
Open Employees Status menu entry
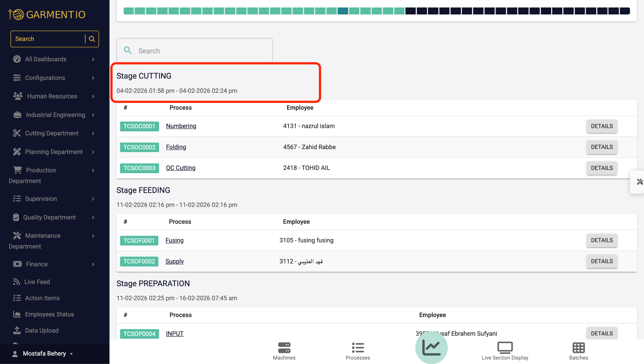(x=49, y=314)
